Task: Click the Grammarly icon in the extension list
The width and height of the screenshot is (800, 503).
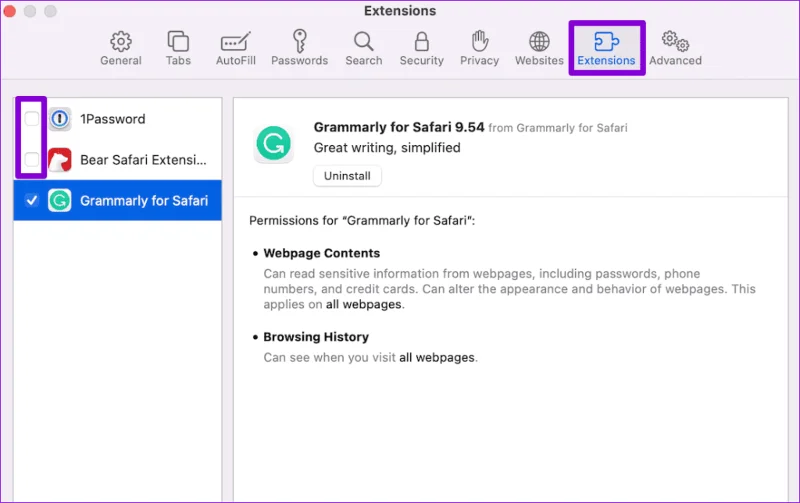Action: pos(60,200)
